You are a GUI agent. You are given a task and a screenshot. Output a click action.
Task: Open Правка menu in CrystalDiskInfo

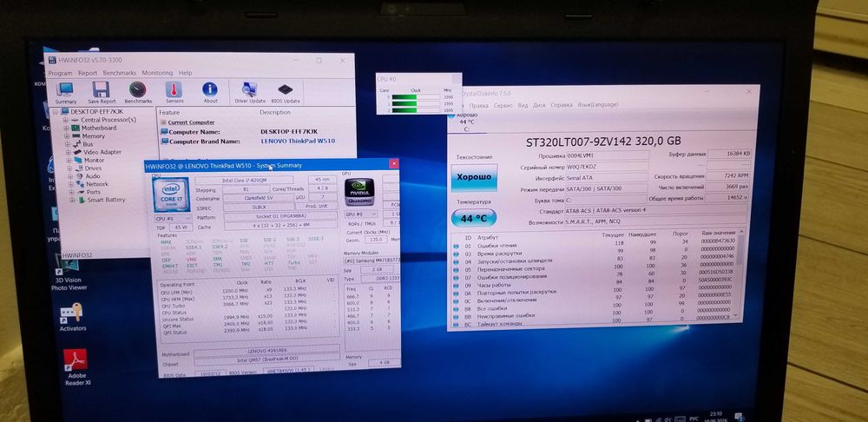coord(479,105)
